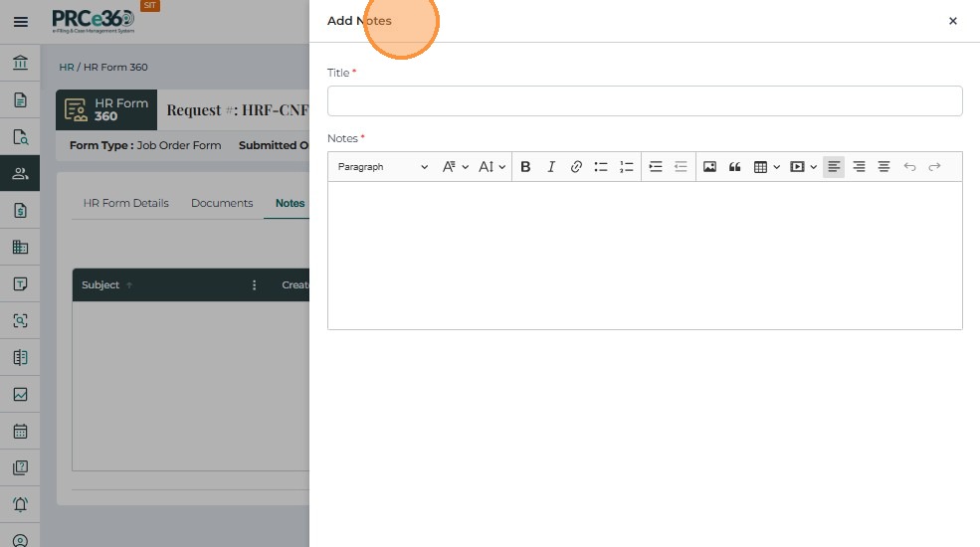Viewport: 980px width, 547px height.
Task: Open the user profile sidebar icon
Action: 20,541
